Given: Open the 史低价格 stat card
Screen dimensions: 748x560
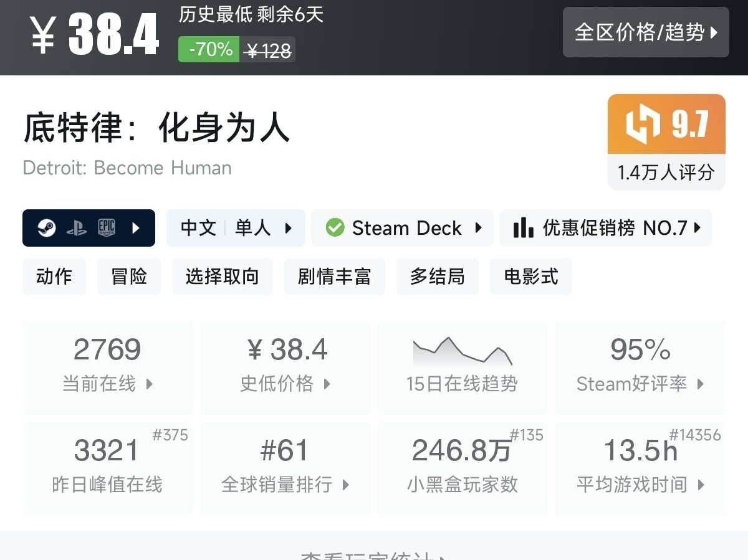Looking at the screenshot, I should pos(285,368).
